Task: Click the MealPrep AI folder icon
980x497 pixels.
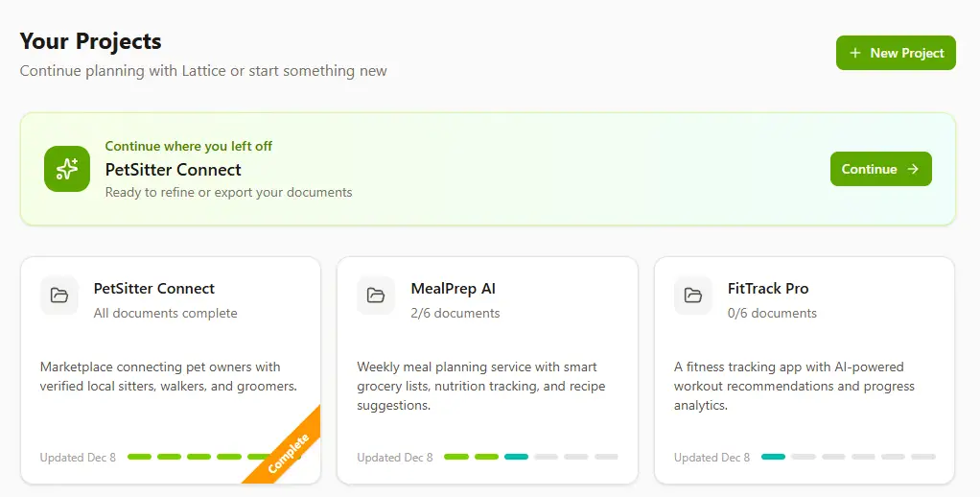Action: point(376,296)
